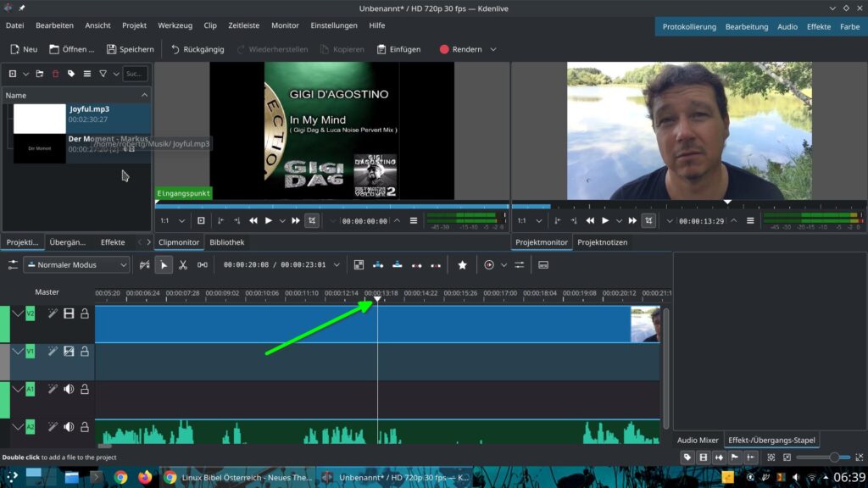Lock audio track A2

point(85,427)
